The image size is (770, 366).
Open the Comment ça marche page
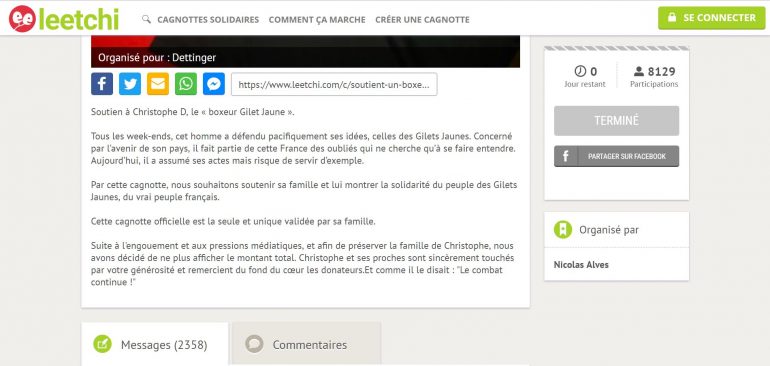pos(317,20)
